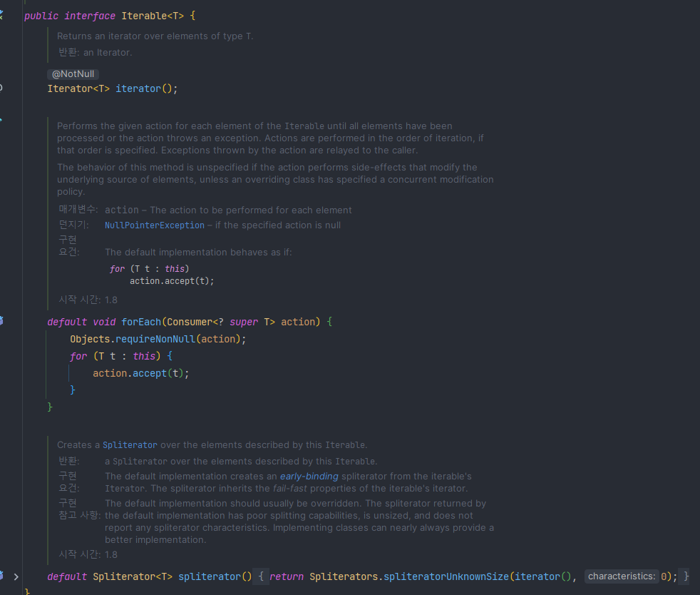Click the accept call inside the forEach body
Viewport: 700px width, 595px height.
pos(150,373)
